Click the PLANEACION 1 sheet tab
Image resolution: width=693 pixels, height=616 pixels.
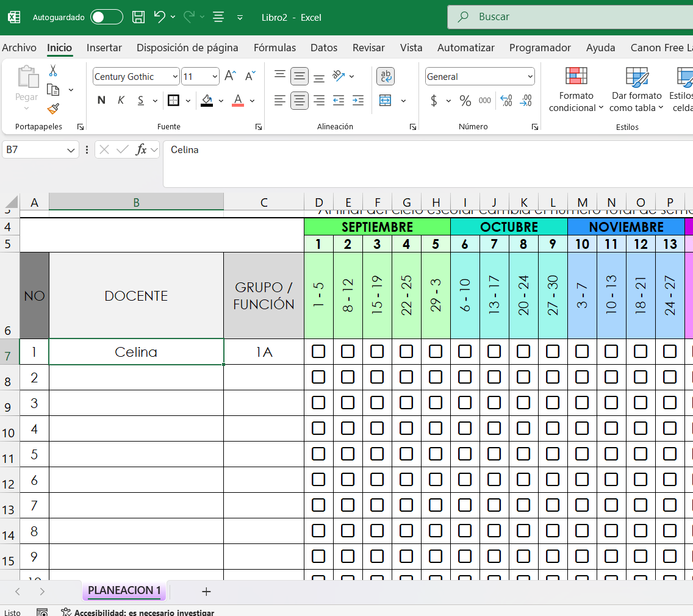(x=124, y=590)
